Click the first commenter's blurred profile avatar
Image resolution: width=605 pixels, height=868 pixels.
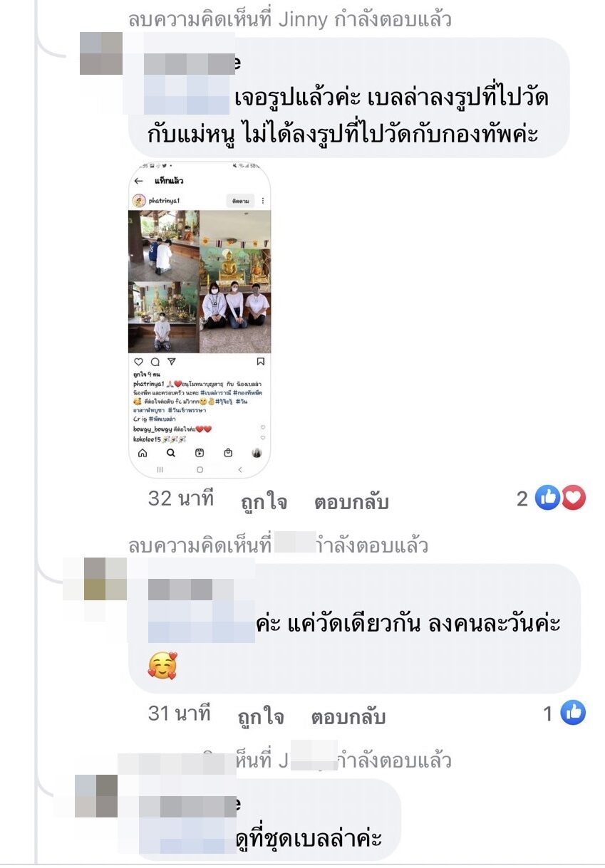[100, 53]
